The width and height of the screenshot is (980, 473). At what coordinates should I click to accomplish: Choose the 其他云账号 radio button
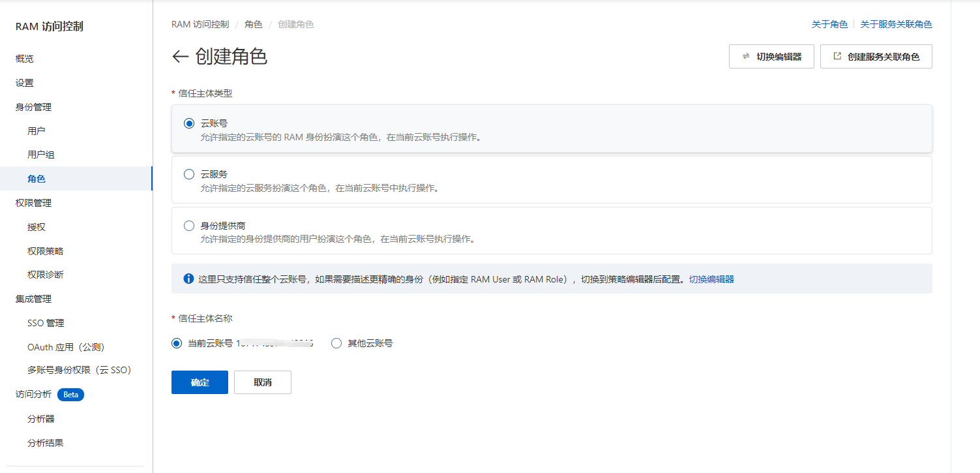(x=336, y=343)
